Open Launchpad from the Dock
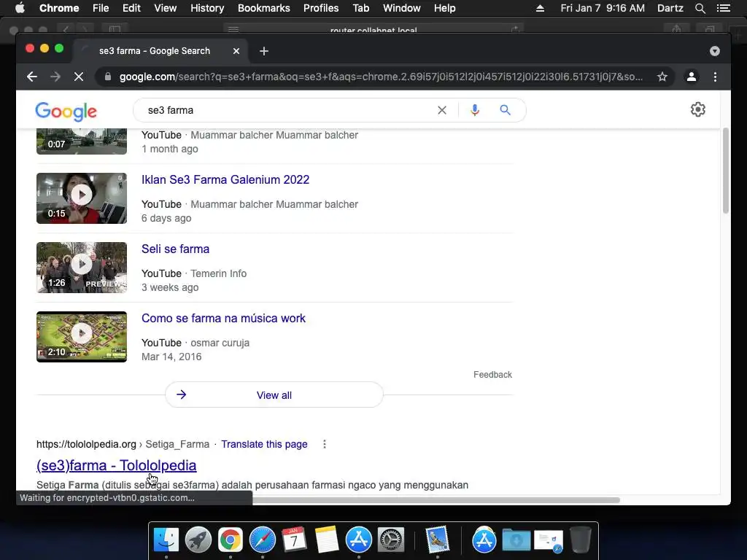 pyautogui.click(x=198, y=540)
